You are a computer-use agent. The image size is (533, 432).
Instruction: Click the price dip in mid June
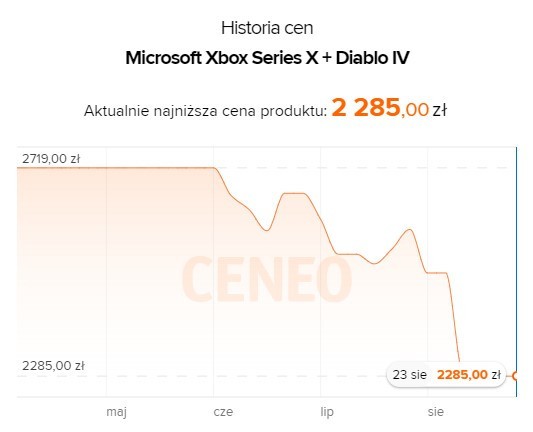tap(266, 230)
